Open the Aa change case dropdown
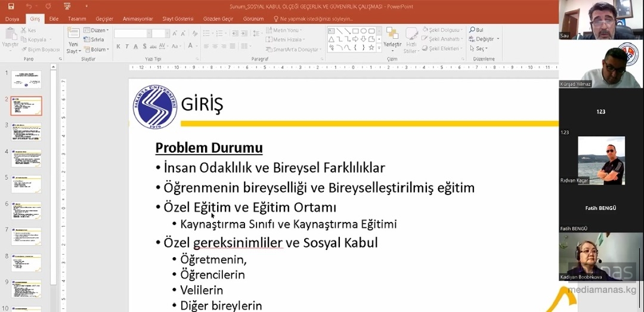This screenshot has width=644, height=312. pyautogui.click(x=176, y=47)
